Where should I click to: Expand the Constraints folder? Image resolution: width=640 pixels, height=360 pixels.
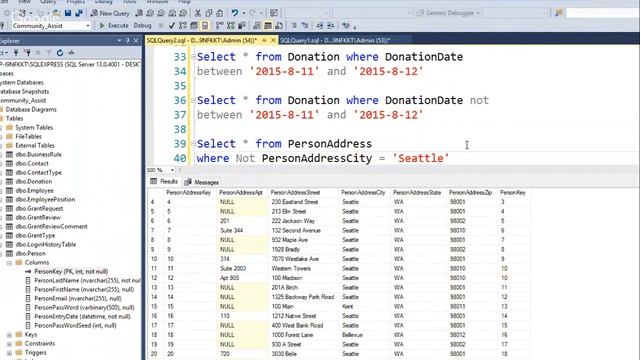9,344
